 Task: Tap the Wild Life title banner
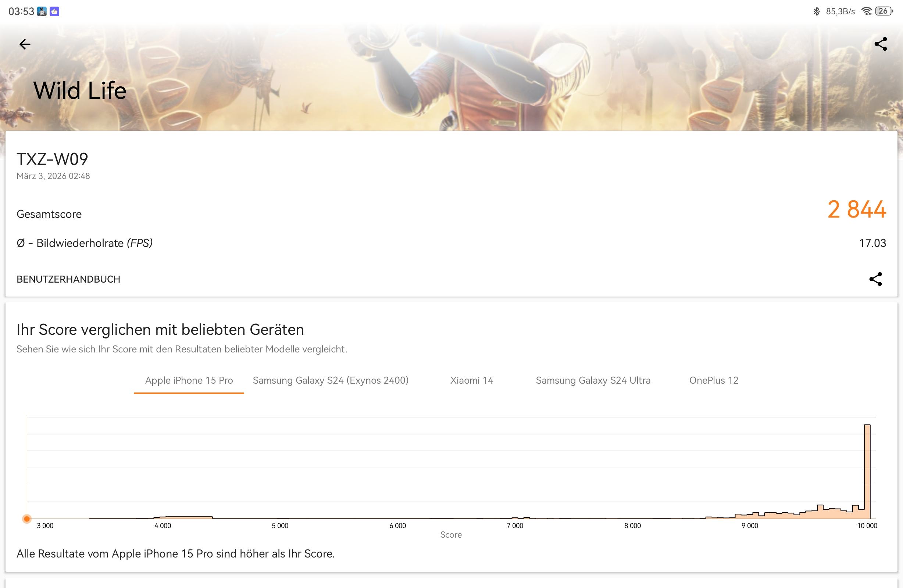tap(80, 91)
